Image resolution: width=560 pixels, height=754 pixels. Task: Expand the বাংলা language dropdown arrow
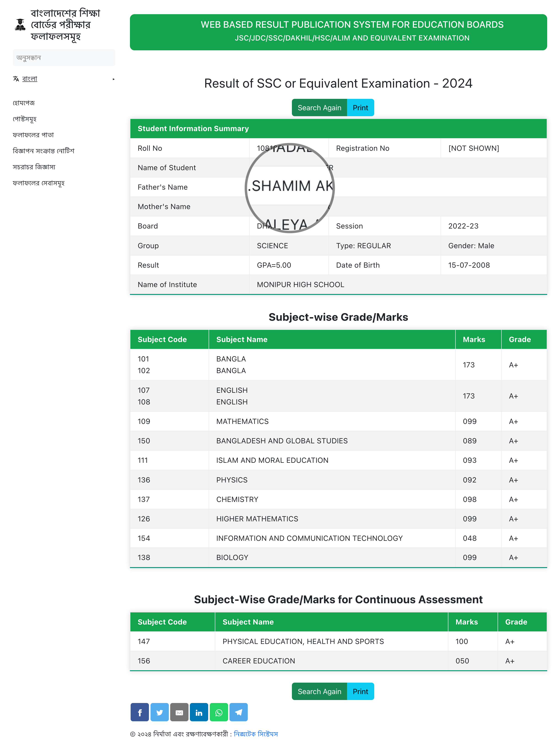point(113,79)
